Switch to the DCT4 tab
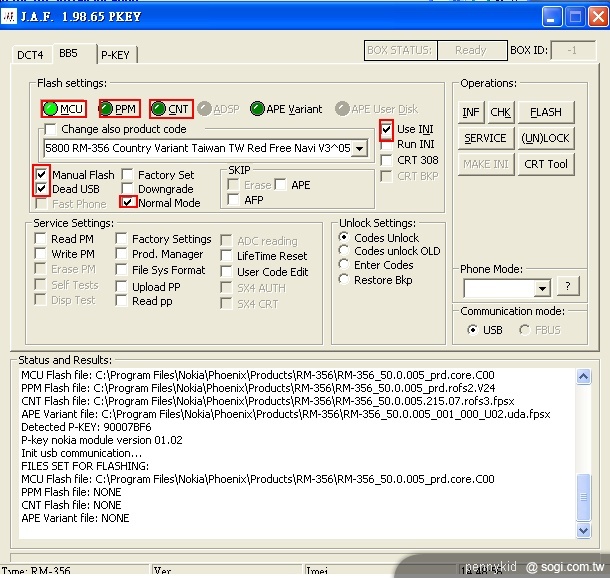Image resolution: width=610 pixels, height=578 pixels. (x=30, y=54)
